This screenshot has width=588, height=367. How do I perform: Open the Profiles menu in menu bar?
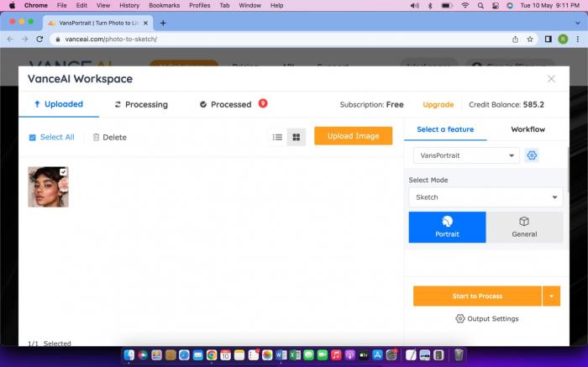pyautogui.click(x=200, y=6)
